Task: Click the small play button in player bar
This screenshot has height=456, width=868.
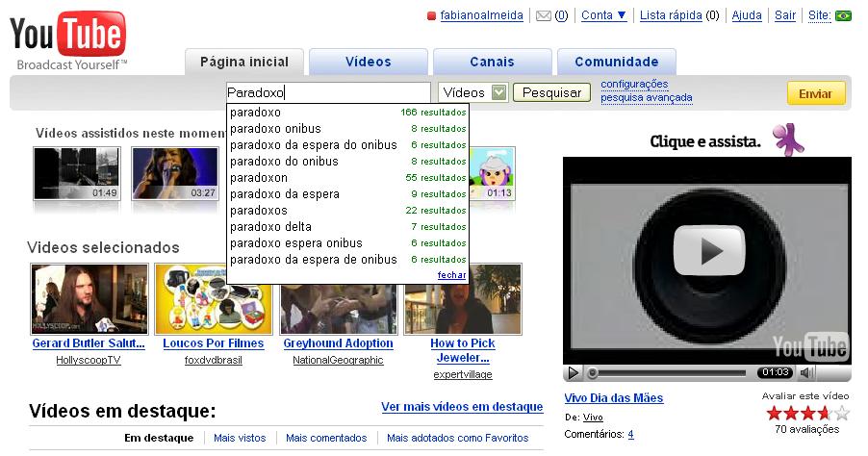Action: [574, 373]
